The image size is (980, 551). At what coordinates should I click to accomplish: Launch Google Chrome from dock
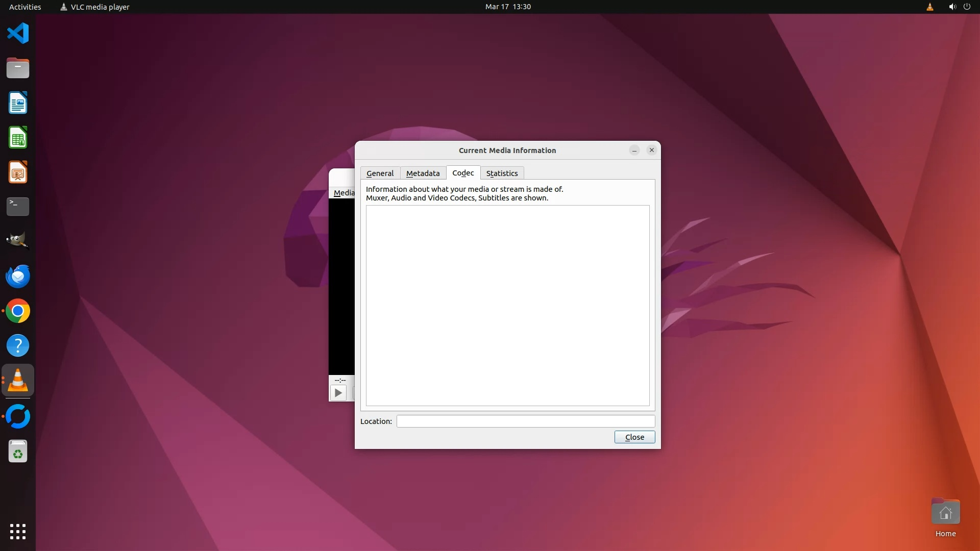tap(18, 311)
